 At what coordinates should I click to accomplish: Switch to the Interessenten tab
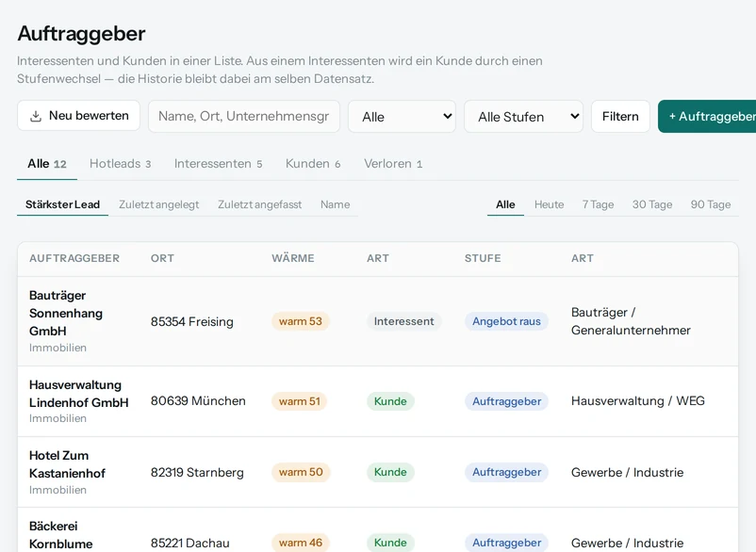pyautogui.click(x=218, y=164)
